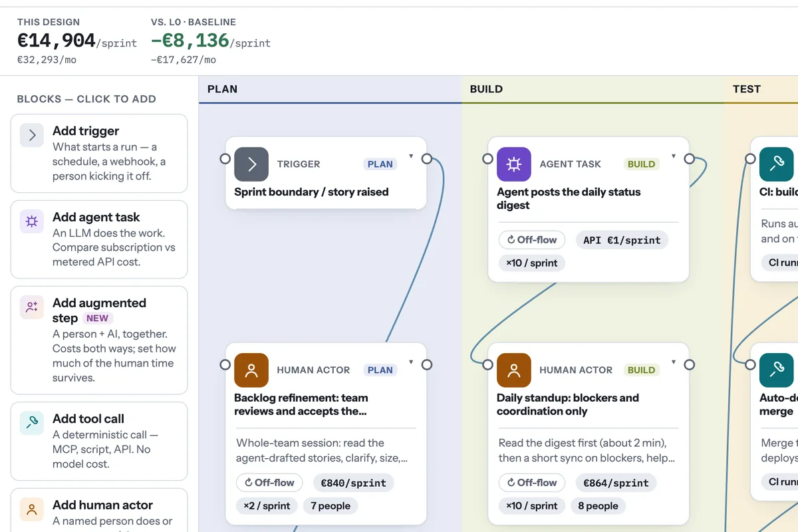Click the 'Whole-team session' description text
Screen dimensions: 798x532
(x=322, y=450)
